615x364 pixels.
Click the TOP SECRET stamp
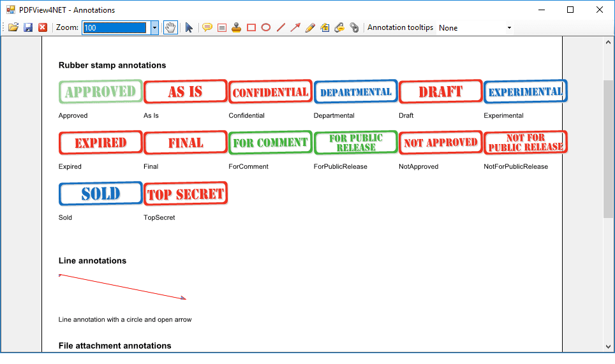186,194
